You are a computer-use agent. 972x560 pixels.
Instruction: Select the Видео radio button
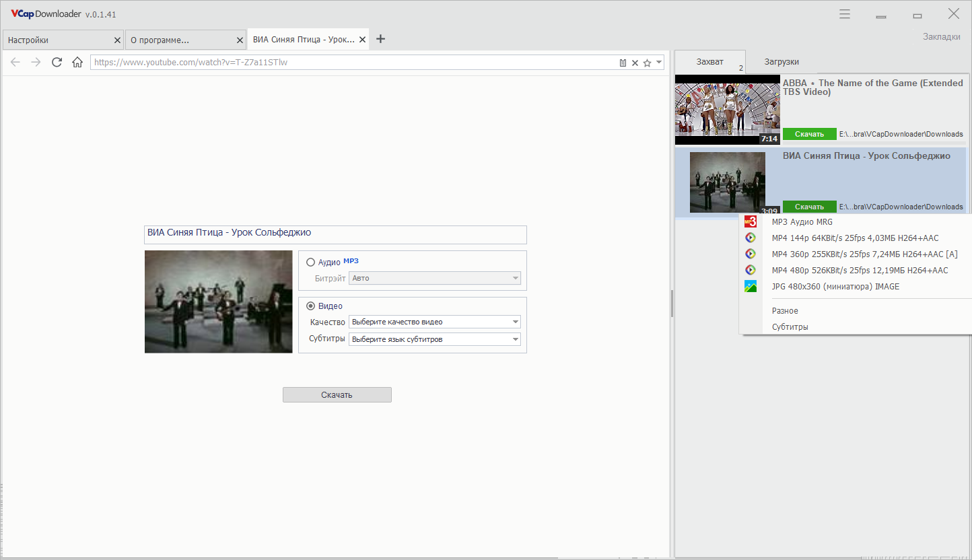click(x=310, y=306)
